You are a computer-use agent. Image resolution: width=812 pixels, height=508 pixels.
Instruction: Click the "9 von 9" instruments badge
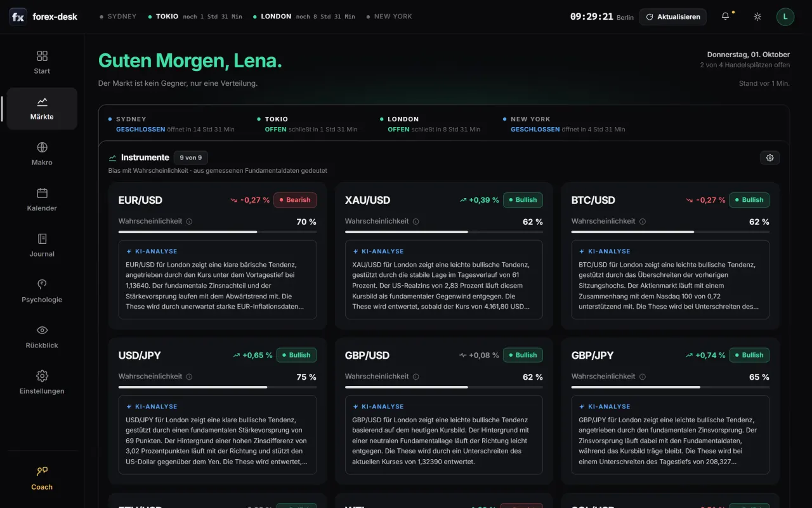coord(191,157)
